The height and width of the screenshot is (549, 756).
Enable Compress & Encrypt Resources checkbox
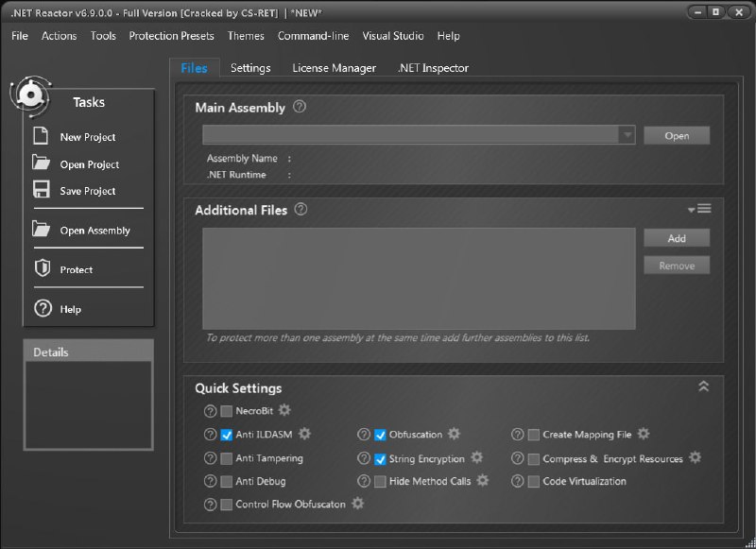click(534, 459)
